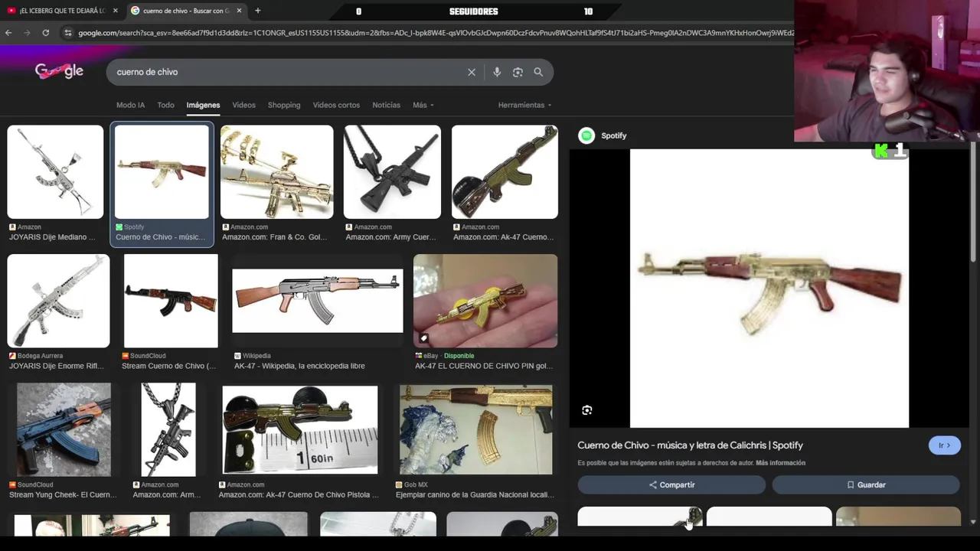Open the Fran & Co. gold rifle thumbnail
Screen dimensions: 980x551
click(277, 172)
